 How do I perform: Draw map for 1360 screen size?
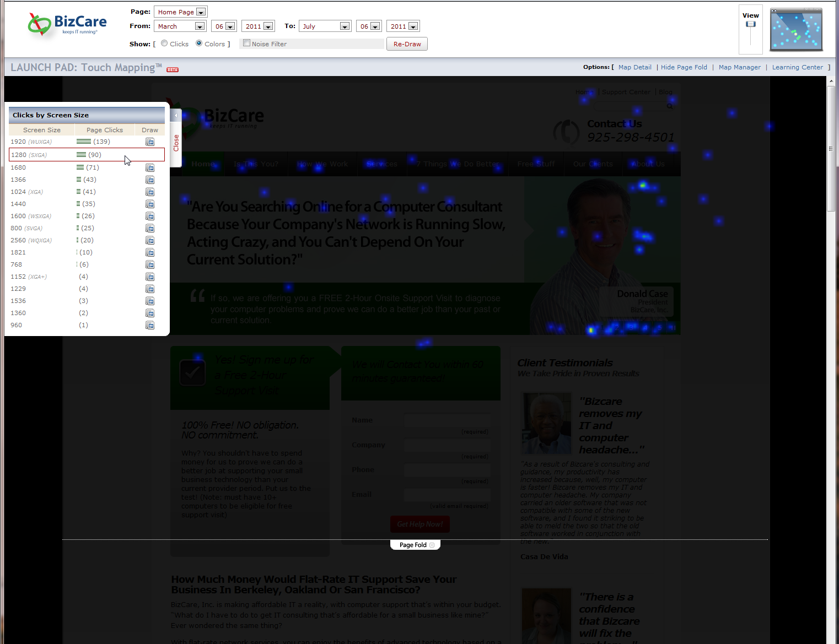pyautogui.click(x=150, y=313)
